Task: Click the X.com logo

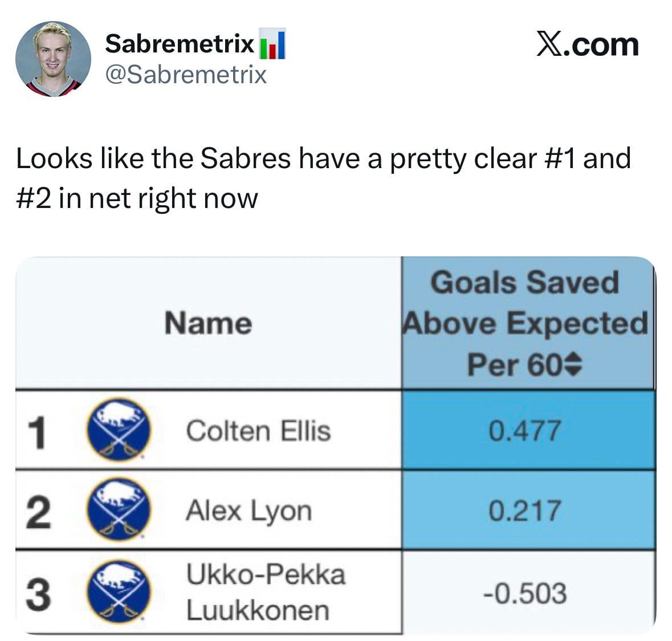Action: [x=587, y=44]
